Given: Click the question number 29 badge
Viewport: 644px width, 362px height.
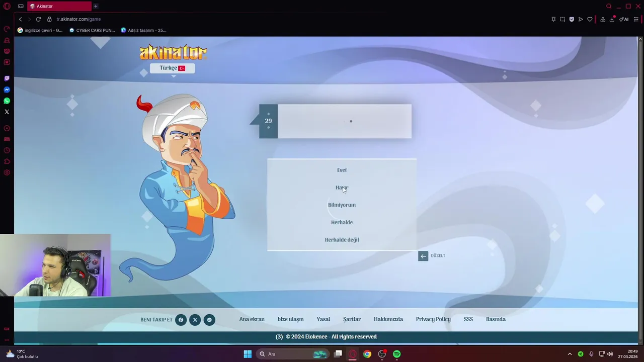Looking at the screenshot, I should click(268, 121).
